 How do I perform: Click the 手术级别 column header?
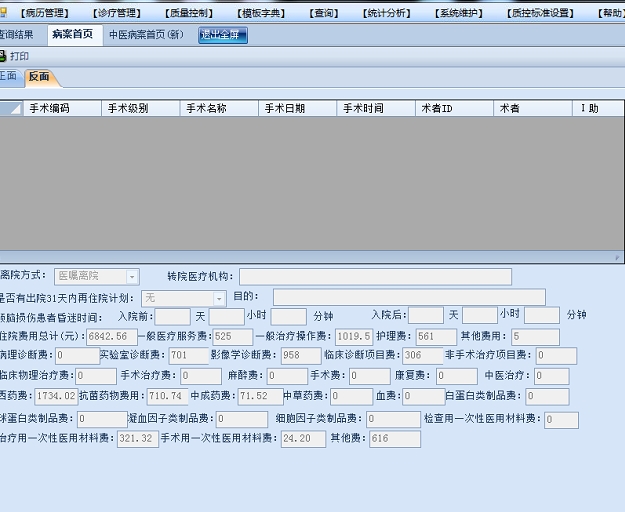click(141, 108)
